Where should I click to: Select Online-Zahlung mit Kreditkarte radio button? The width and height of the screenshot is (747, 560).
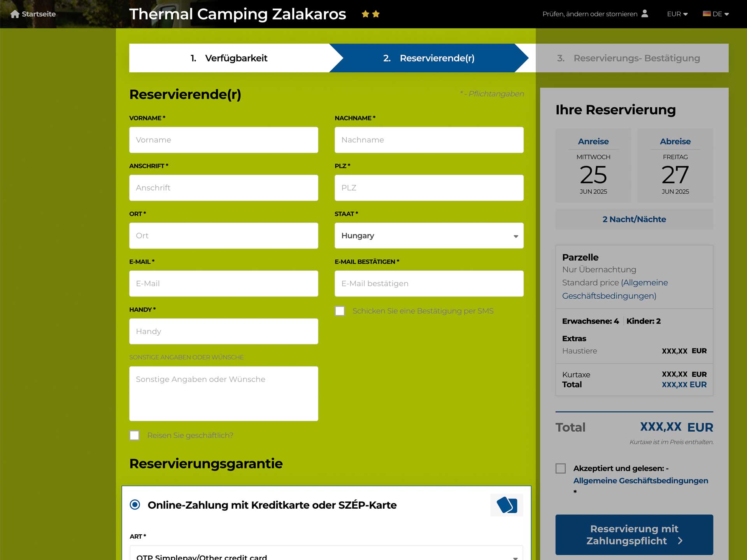pos(135,505)
